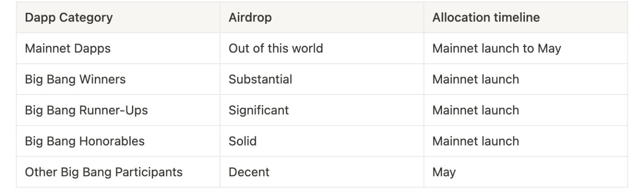
Task: Click the "Big Bang Winners" cell
Action: (75, 79)
